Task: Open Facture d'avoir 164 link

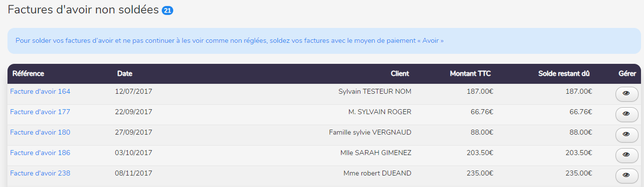Action: click(40, 91)
